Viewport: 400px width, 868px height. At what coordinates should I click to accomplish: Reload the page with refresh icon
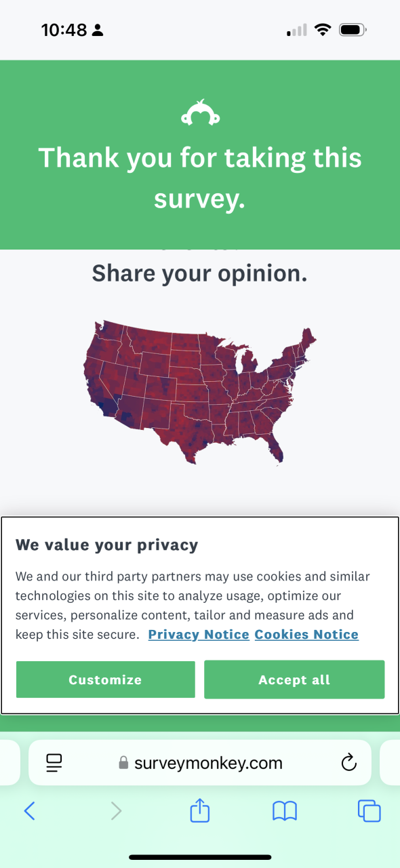[348, 763]
